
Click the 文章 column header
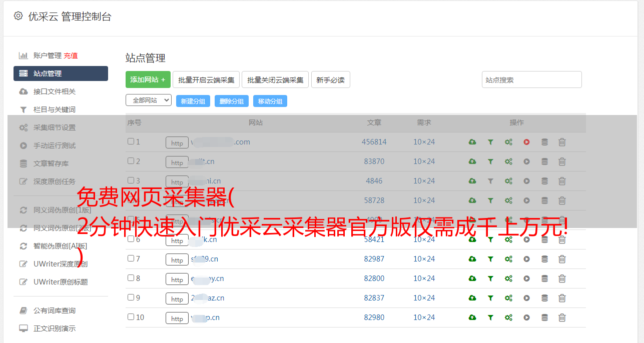click(x=374, y=122)
